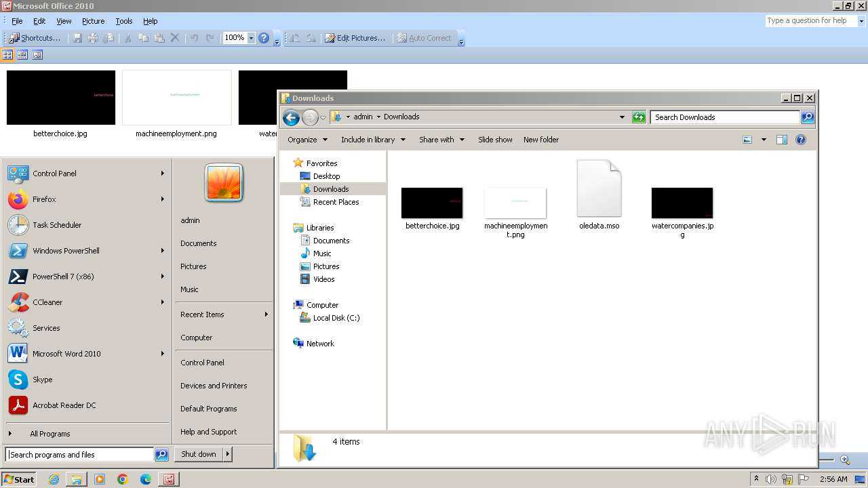Open Picture Manager help question mark icon
Screen dimensions: 868x488
(264, 38)
